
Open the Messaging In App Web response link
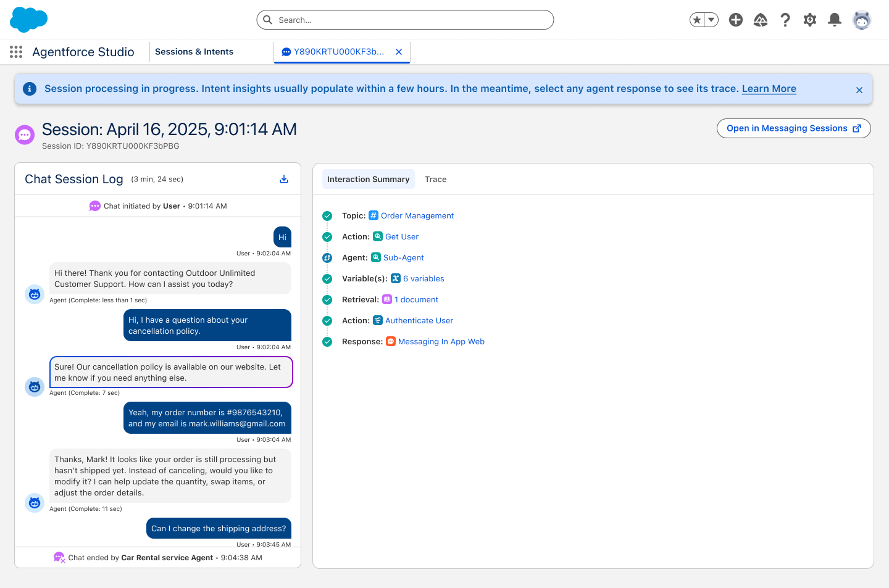(441, 342)
